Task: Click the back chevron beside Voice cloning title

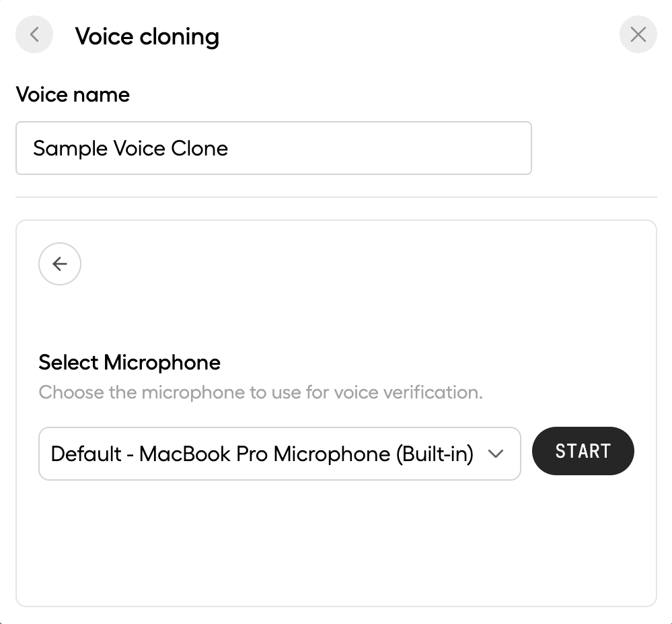Action: (x=34, y=34)
